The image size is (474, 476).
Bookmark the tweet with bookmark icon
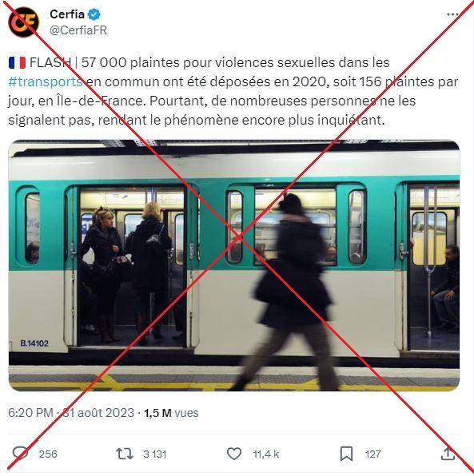(346, 454)
